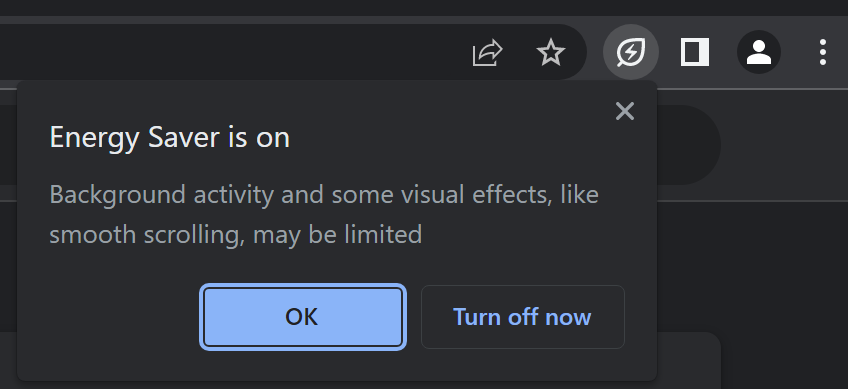Bookmark this tab with the star icon
The width and height of the screenshot is (848, 389).
click(x=551, y=52)
